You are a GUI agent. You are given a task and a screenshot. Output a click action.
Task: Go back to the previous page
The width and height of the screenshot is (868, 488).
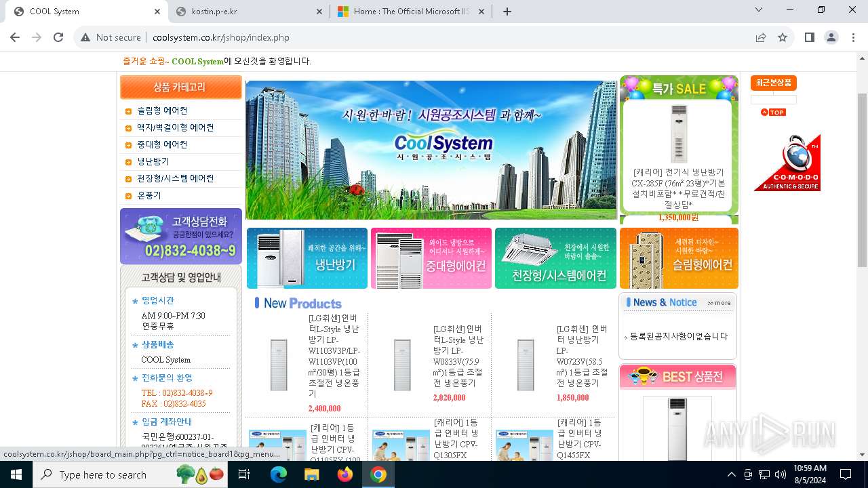tap(15, 37)
